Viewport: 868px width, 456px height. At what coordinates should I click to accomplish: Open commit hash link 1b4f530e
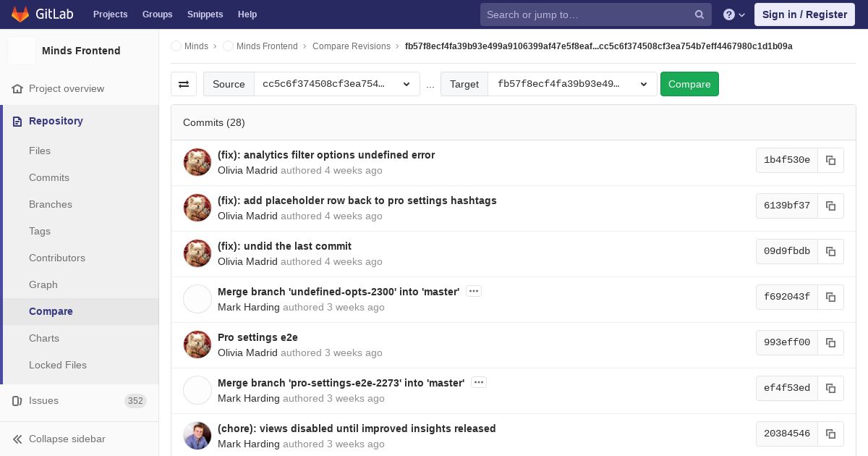(787, 160)
